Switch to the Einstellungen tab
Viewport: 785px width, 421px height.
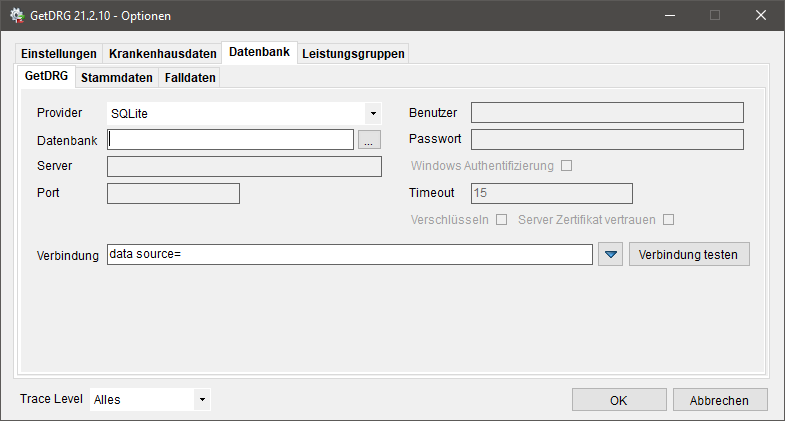(59, 54)
